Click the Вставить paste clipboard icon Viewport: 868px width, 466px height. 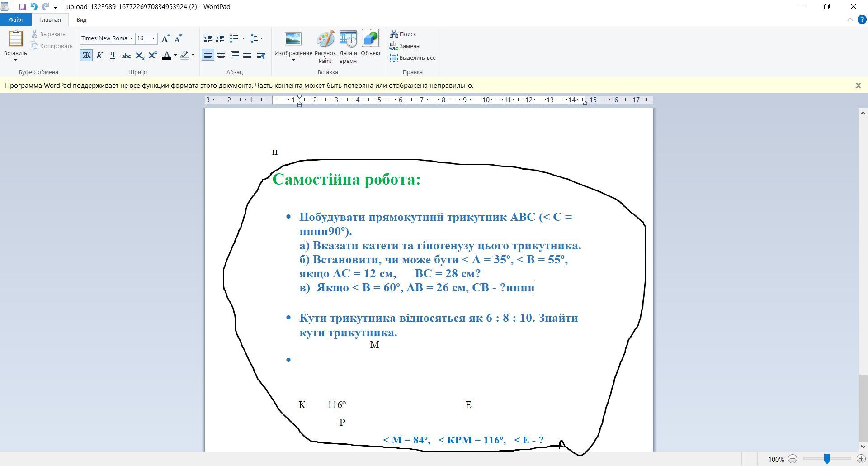(x=15, y=39)
